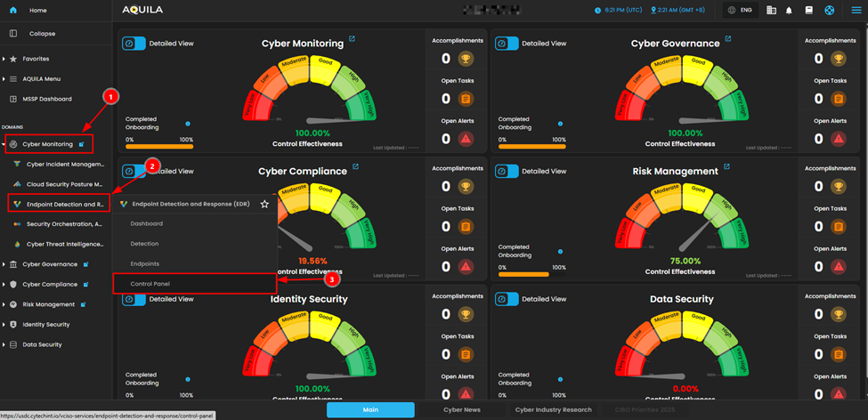Expand the Favorites section in sidebar
This screenshot has width=868, height=420.
(x=4, y=59)
